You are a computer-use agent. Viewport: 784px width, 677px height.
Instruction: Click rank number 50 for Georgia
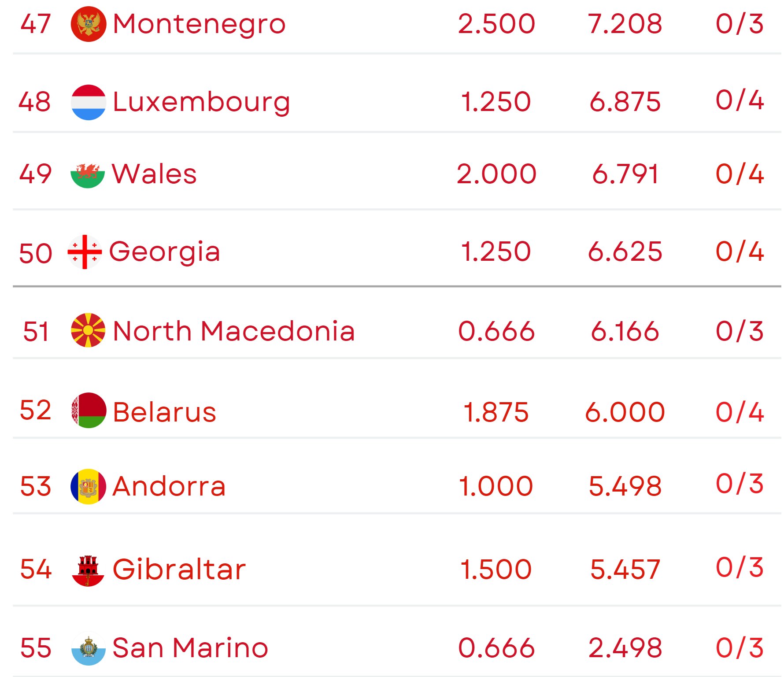point(36,253)
